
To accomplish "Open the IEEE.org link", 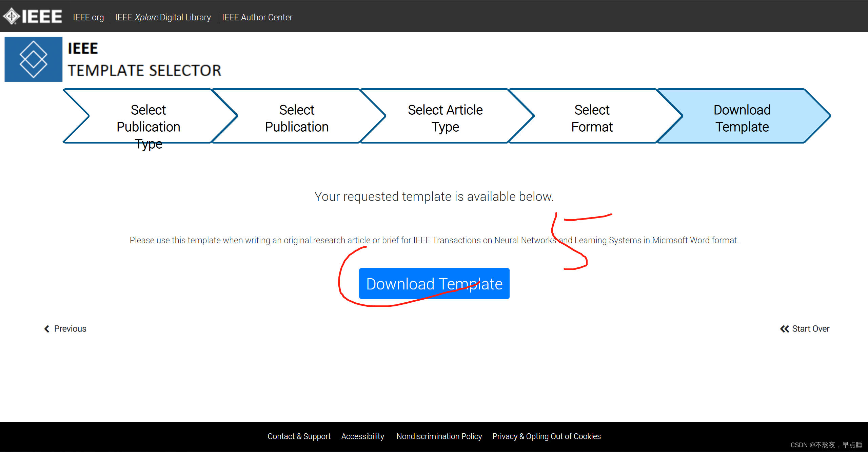I will coord(88,17).
